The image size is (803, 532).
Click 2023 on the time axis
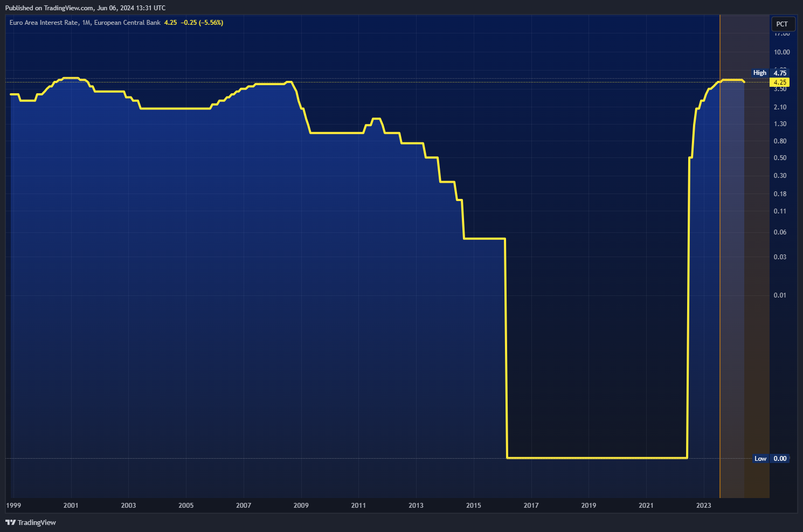tap(703, 506)
